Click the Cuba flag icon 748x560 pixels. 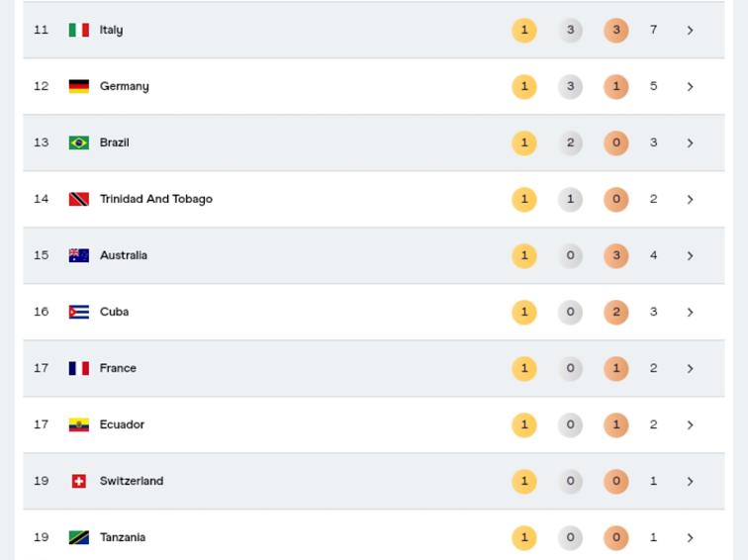point(78,312)
